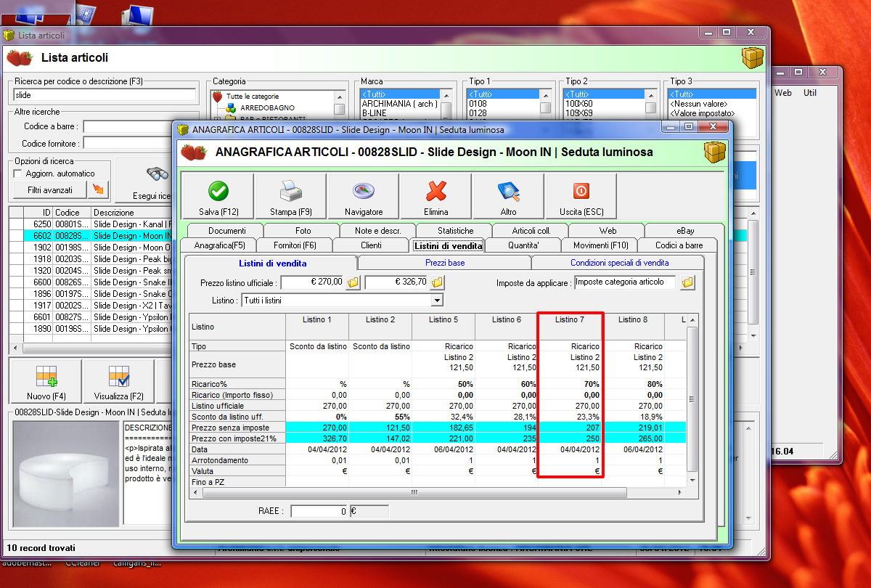Viewport: 871px width, 588px height.
Task: Select ARCHIMANIA ( arch ) in Marca list
Action: (x=399, y=104)
